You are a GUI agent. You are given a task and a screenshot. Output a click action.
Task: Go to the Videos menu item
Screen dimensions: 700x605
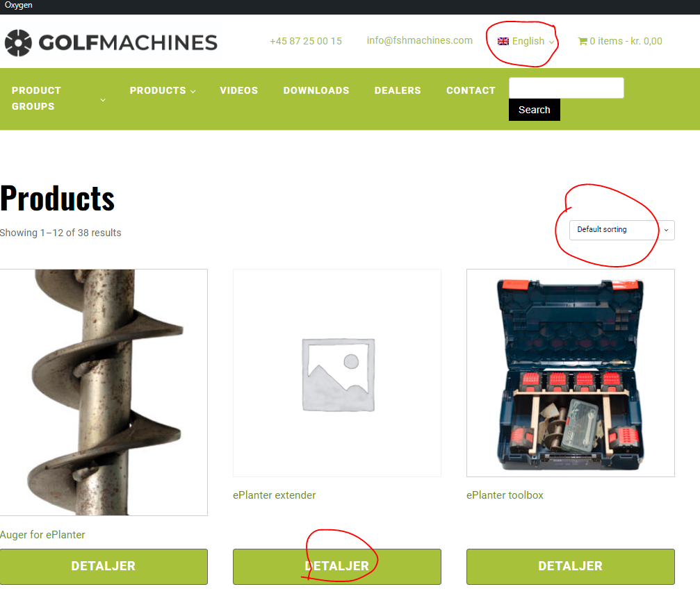(x=239, y=90)
